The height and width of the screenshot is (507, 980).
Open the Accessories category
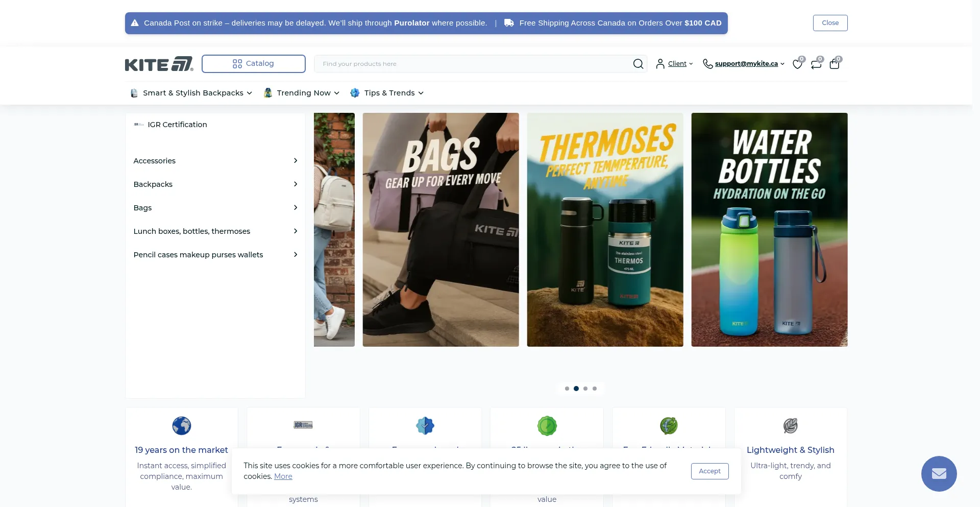154,161
